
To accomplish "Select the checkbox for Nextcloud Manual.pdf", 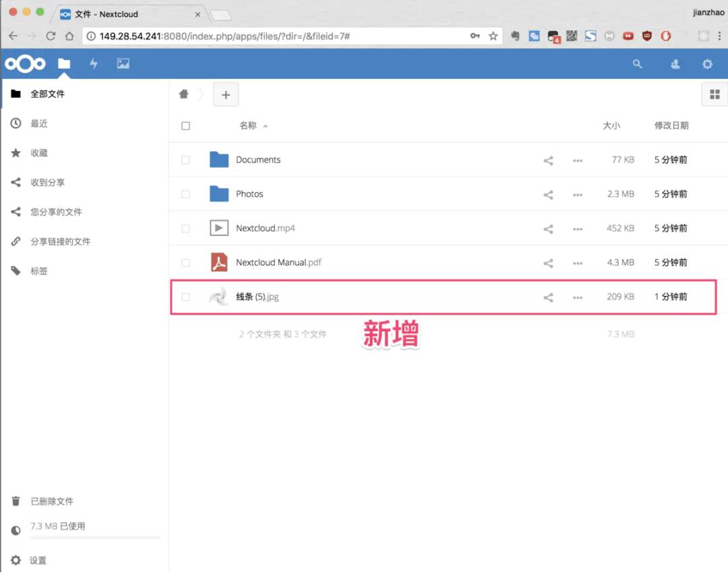I will 185,262.
